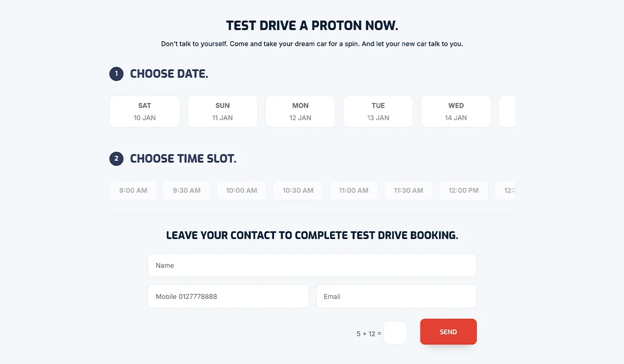
Task: Pick 10:00 AM for the test drive
Action: tap(241, 190)
